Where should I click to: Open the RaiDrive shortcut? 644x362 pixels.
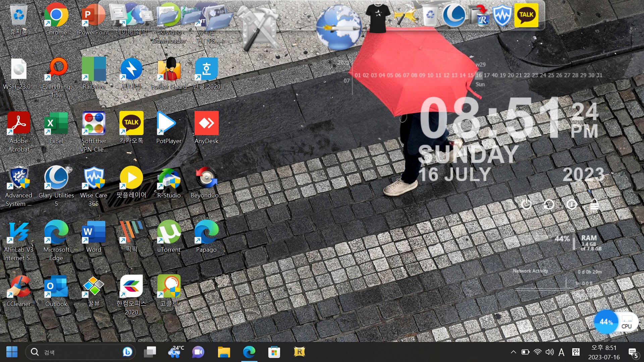click(94, 74)
